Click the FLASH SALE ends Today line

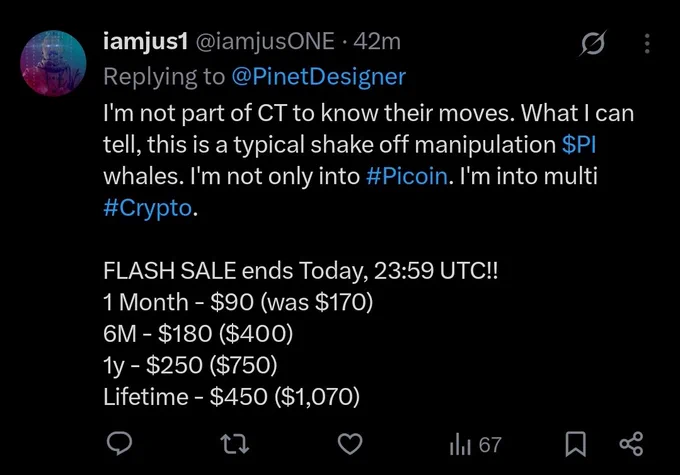coord(301,271)
